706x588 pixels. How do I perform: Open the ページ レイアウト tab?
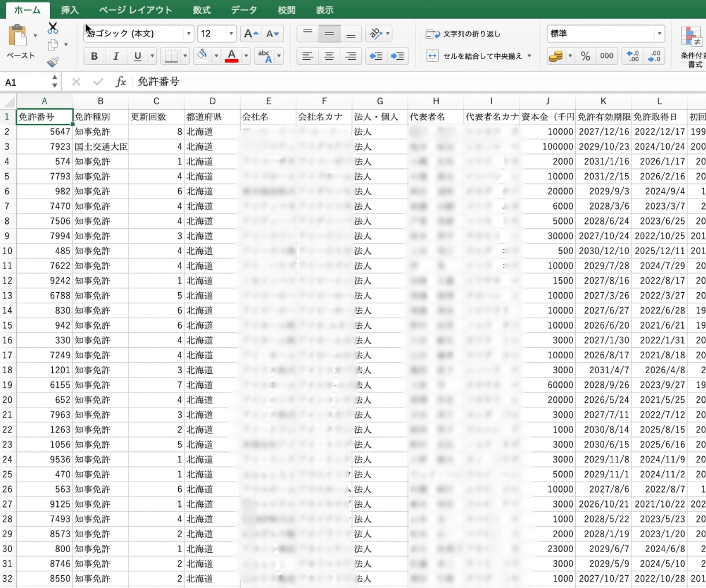(135, 10)
